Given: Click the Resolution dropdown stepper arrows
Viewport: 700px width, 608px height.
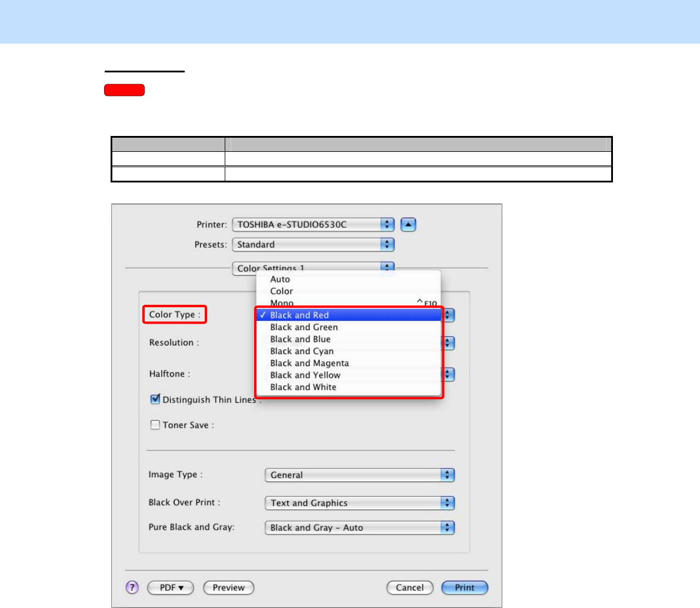Looking at the screenshot, I should tap(449, 343).
